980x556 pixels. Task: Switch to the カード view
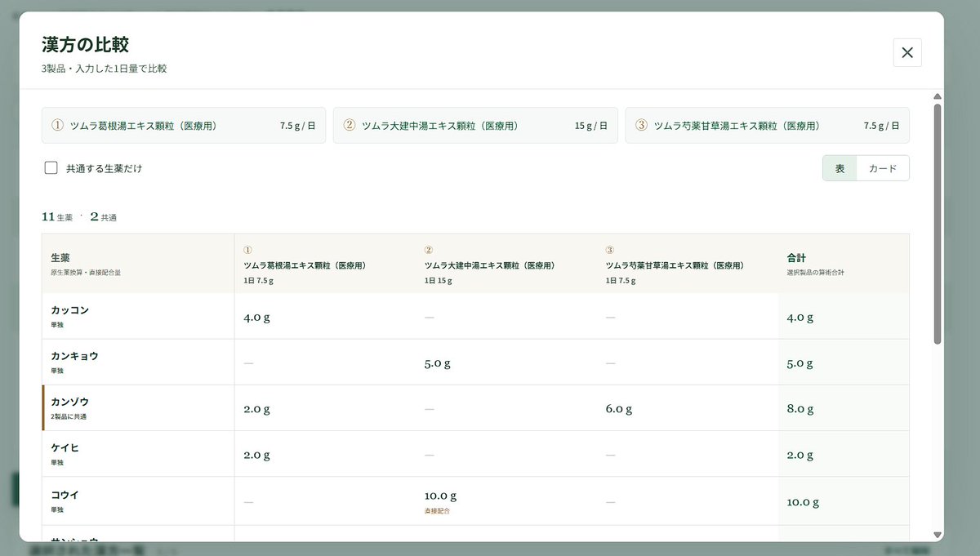pos(883,168)
